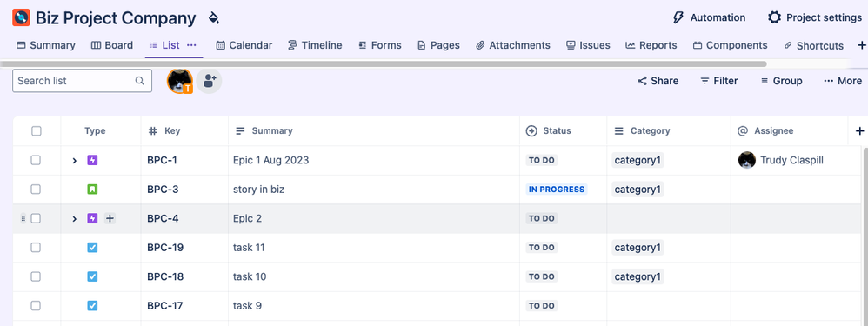
Task: Switch to the Timeline tab
Action: [x=315, y=45]
